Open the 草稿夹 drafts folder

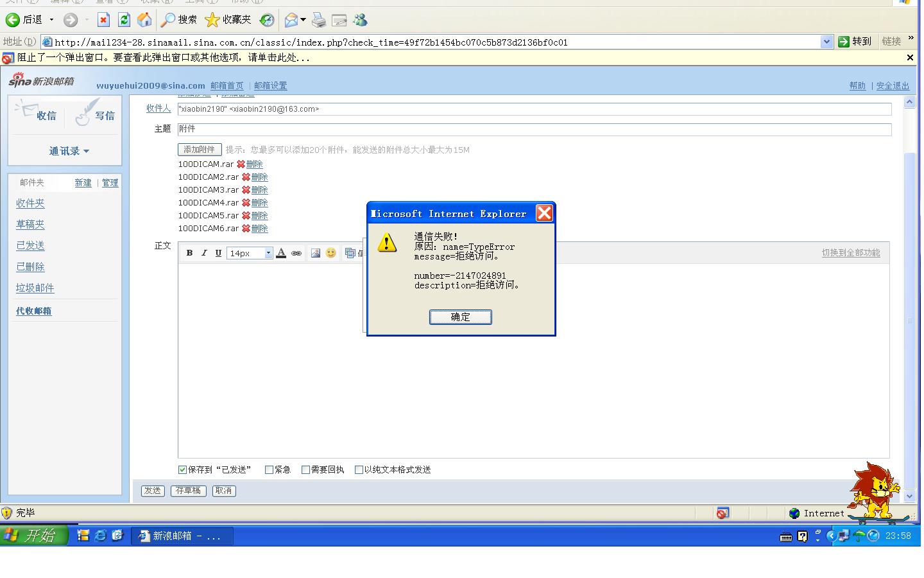[30, 225]
